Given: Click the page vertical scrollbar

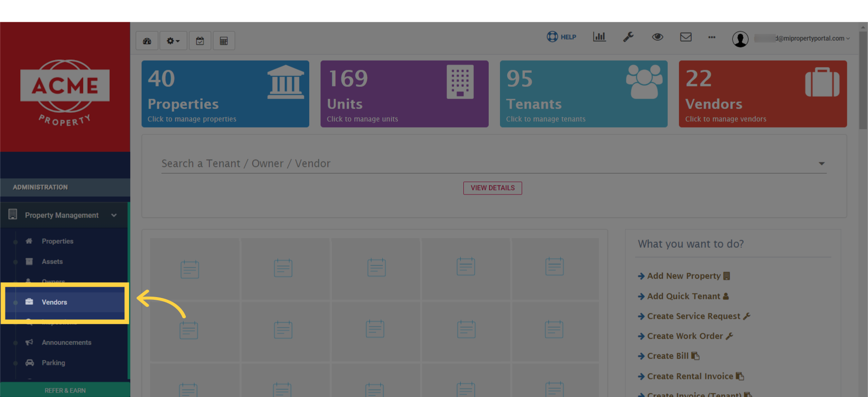Looking at the screenshot, I should point(863,80).
